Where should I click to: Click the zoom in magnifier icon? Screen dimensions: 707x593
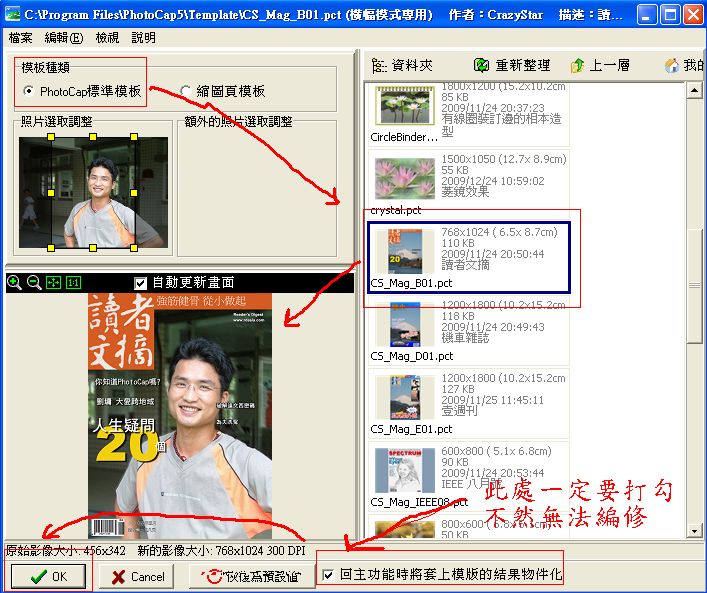(14, 283)
